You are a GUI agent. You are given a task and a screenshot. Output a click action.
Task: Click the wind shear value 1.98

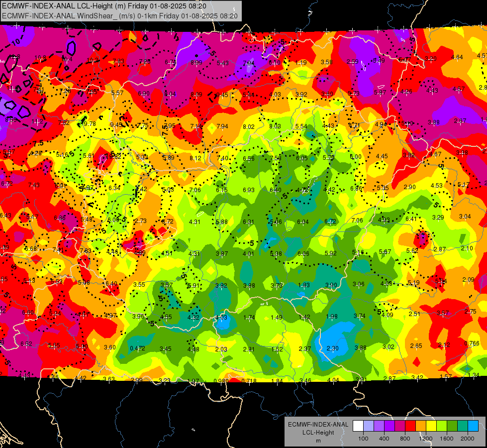332,316
